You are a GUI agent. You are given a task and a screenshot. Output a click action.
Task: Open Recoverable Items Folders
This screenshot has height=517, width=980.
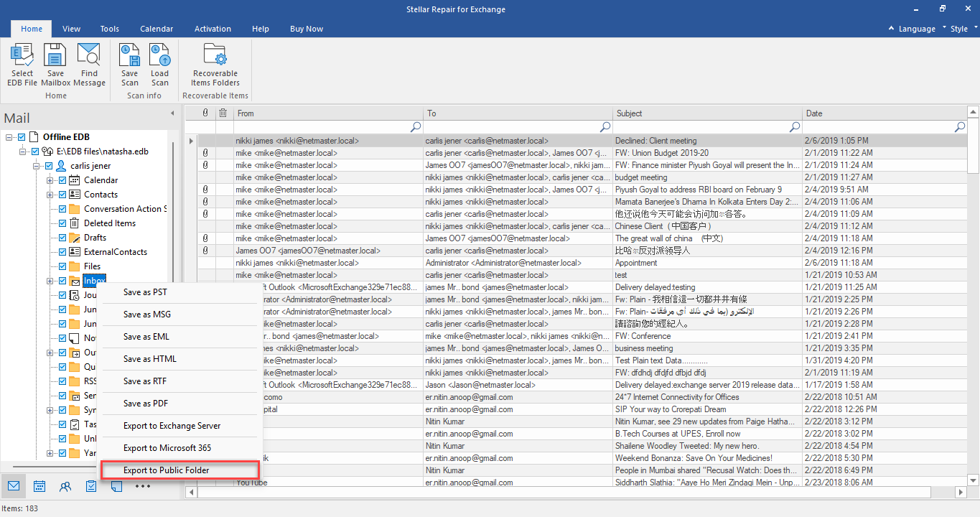coord(215,65)
